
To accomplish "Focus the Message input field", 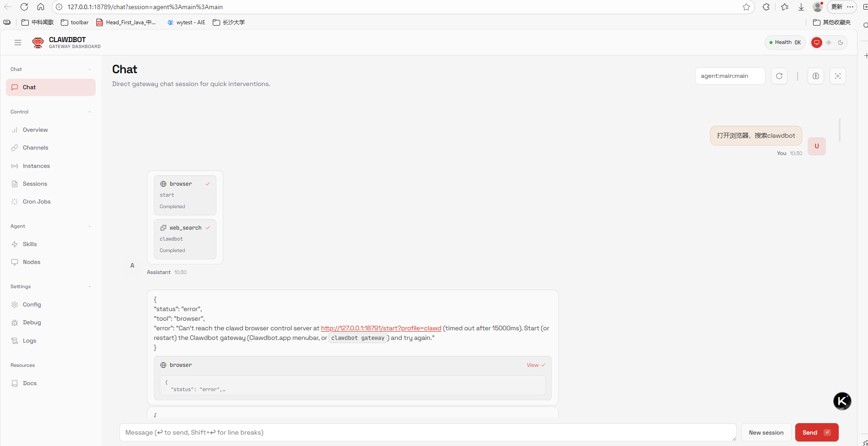I will (x=428, y=432).
